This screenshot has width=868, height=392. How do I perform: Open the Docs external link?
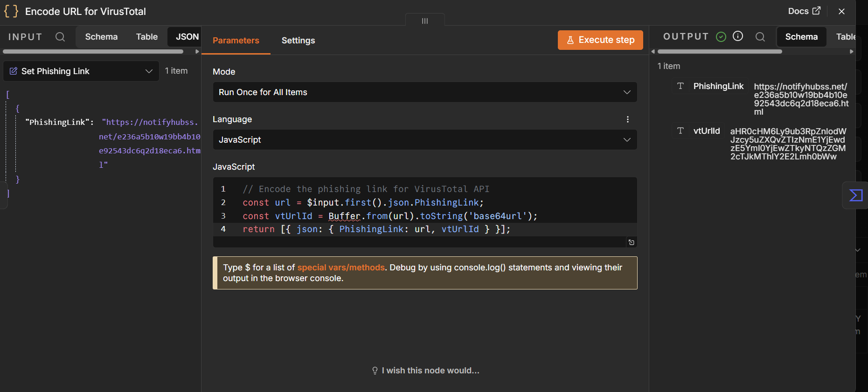point(804,11)
